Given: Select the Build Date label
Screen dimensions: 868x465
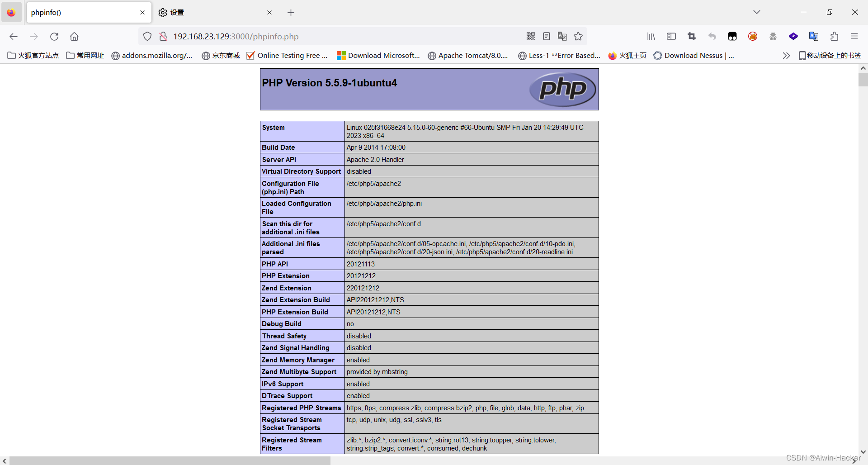Looking at the screenshot, I should pyautogui.click(x=278, y=147).
